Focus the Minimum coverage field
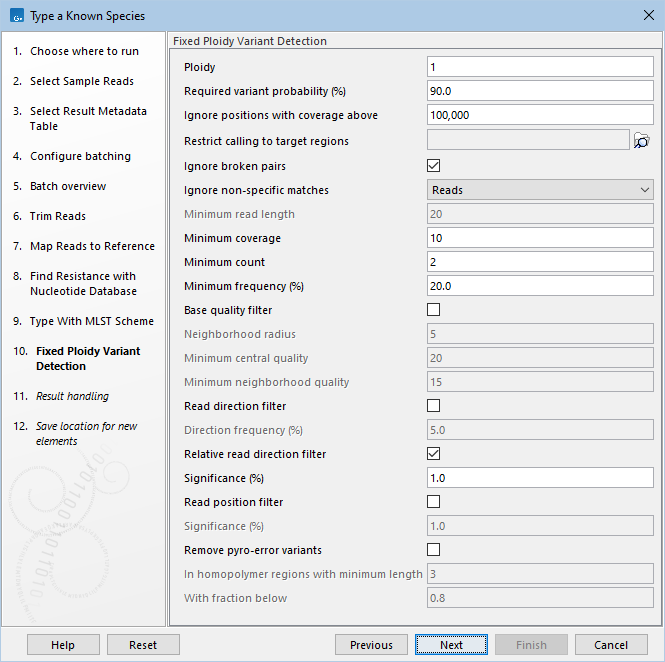The width and height of the screenshot is (665, 662). 540,238
